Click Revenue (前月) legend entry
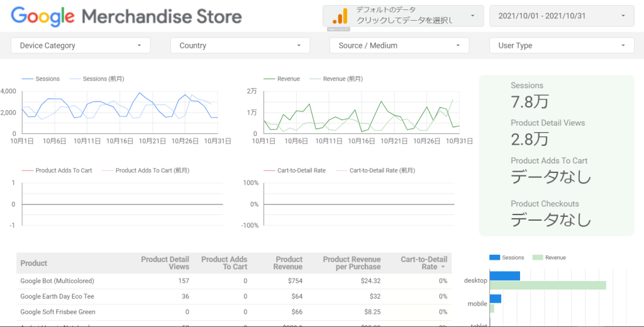This screenshot has width=644, height=327. (336, 79)
